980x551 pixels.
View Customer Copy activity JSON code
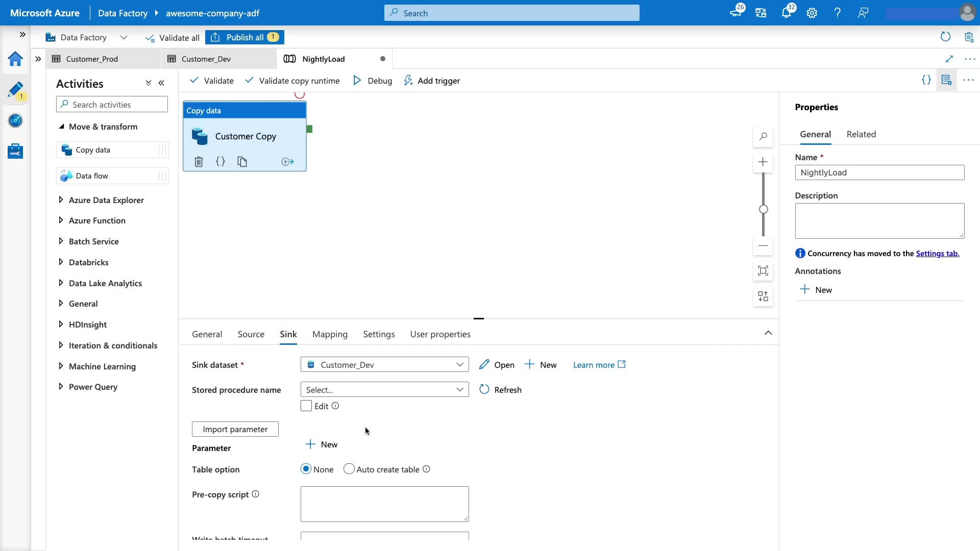pyautogui.click(x=220, y=162)
